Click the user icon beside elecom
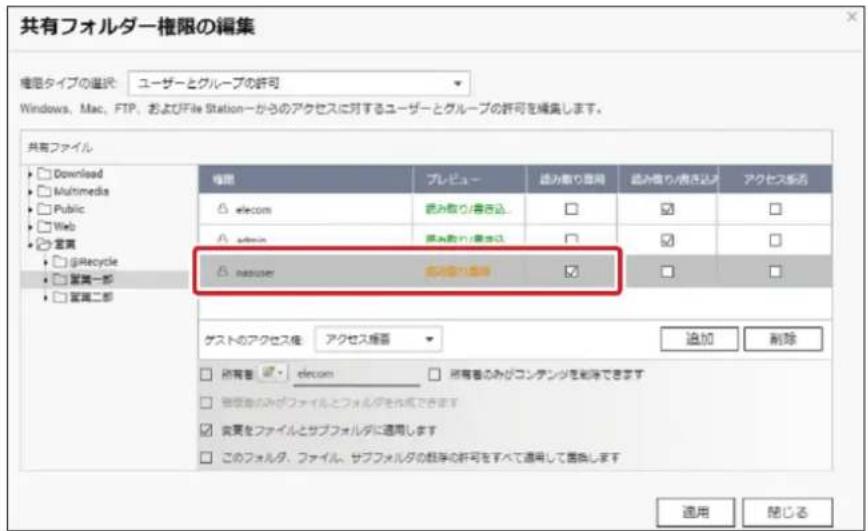Viewport: 868px width, 531px height. (223, 209)
